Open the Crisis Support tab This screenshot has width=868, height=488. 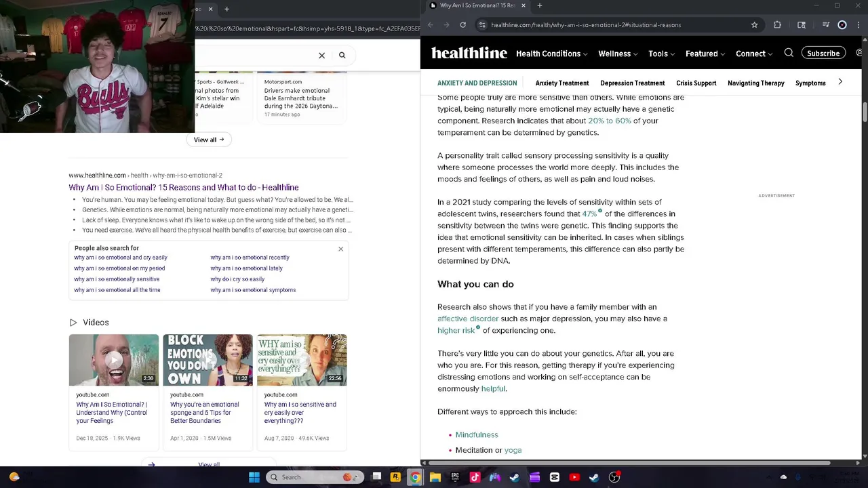point(696,83)
